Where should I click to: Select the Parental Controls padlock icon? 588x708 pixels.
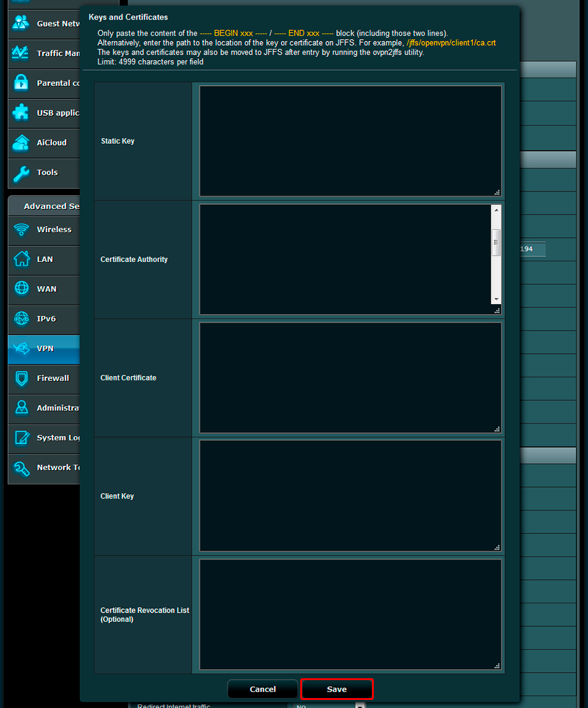tap(22, 83)
